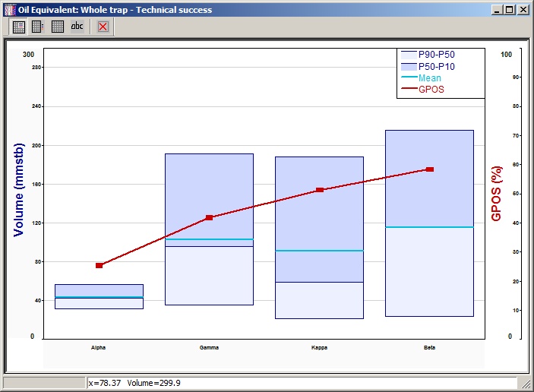Click the Beta category axis label
This screenshot has width=534, height=392.
[429, 347]
